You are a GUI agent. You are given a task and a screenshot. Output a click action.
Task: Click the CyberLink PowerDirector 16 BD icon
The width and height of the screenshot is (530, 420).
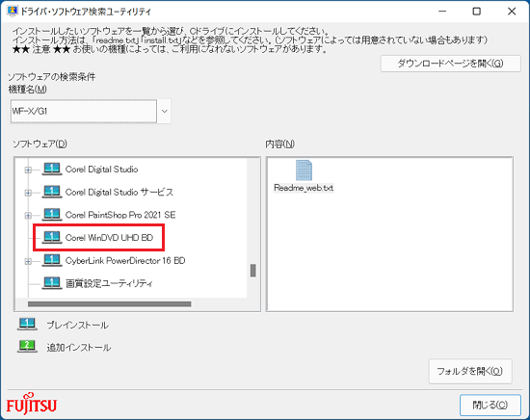tap(52, 260)
